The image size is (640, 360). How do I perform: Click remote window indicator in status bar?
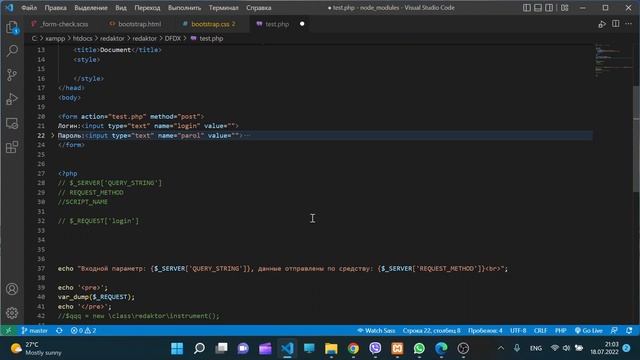(8, 331)
